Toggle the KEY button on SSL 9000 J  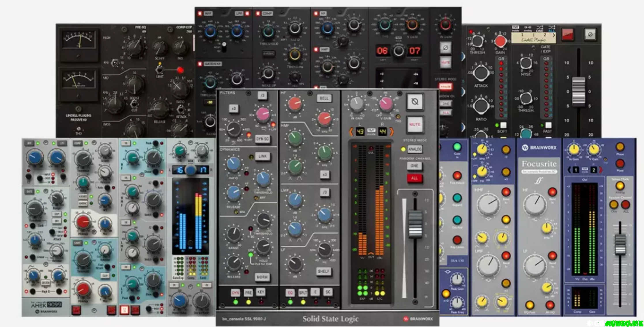[261, 292]
